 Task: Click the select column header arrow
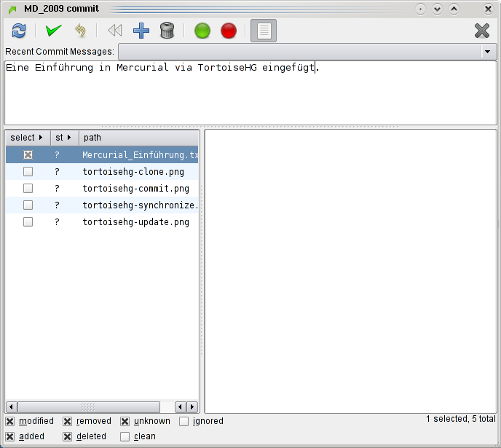click(x=41, y=138)
